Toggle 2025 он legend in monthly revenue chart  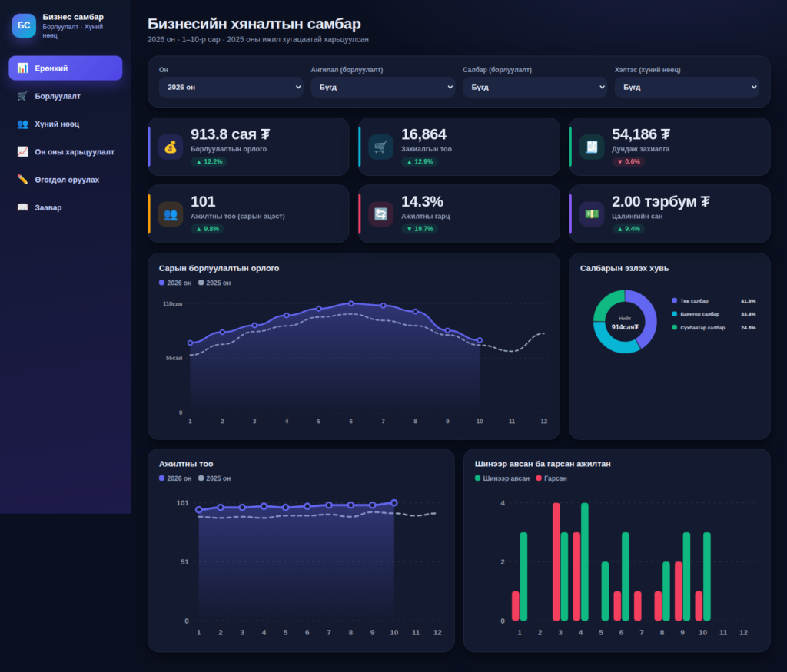[214, 283]
